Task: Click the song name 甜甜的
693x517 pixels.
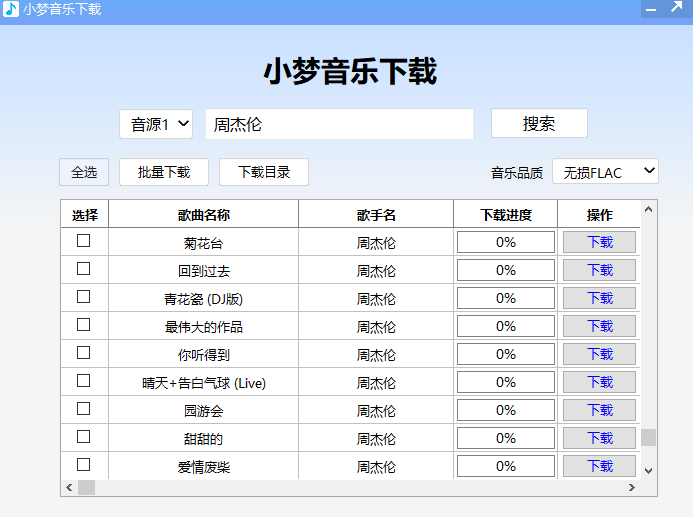Action: point(203,439)
